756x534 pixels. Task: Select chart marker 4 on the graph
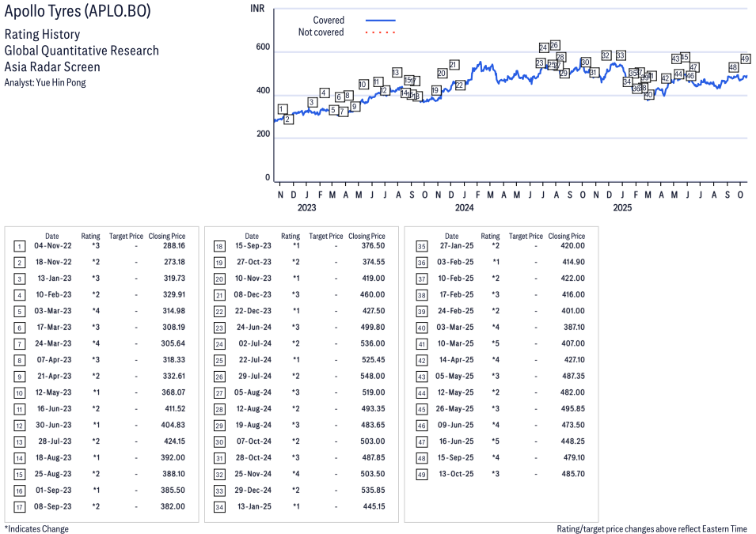[324, 93]
